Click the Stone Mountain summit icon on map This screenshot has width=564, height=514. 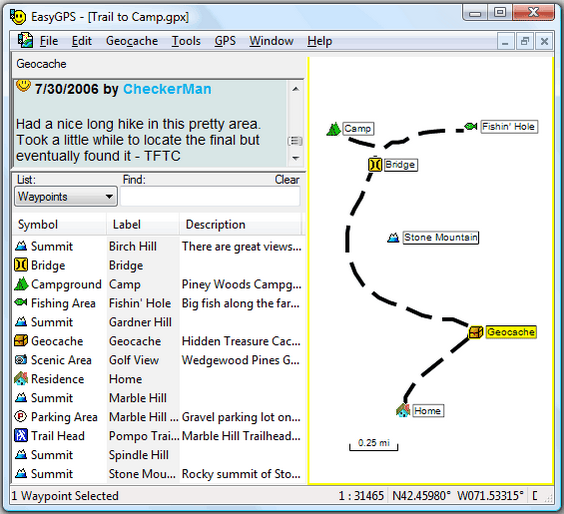coord(393,238)
